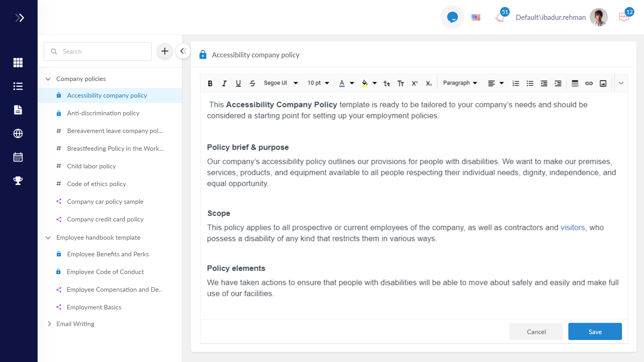Screen dimensions: 644x362
Task: Expand the left navigation sidebar
Action: click(19, 18)
